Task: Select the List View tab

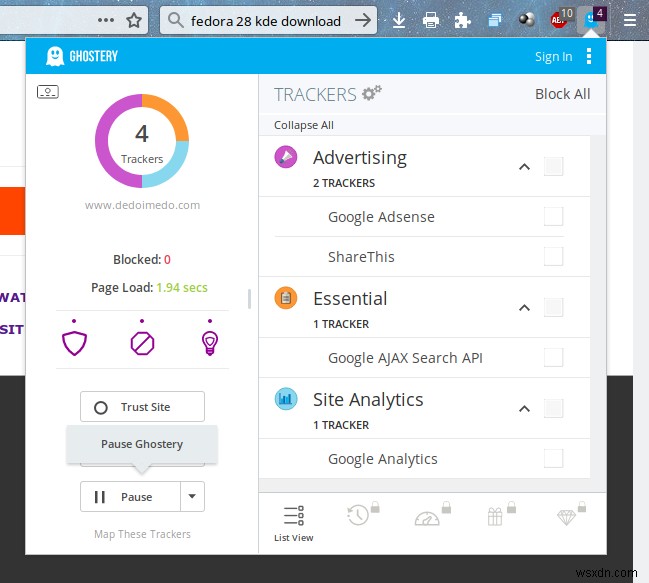Action: point(293,523)
